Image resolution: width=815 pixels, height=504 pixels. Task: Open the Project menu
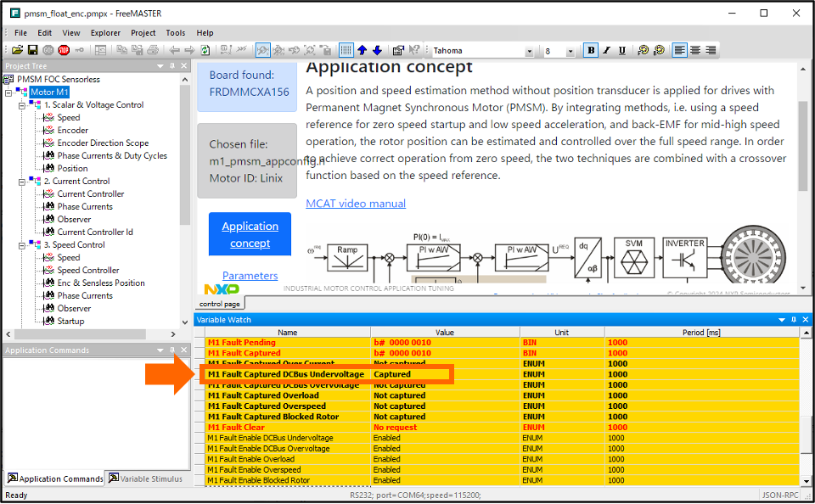[x=143, y=33]
